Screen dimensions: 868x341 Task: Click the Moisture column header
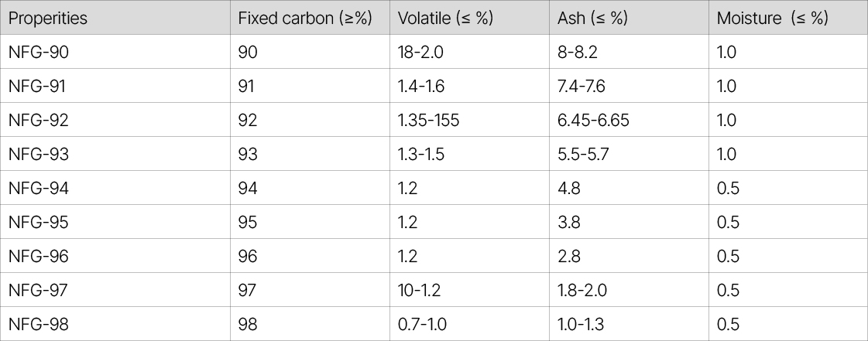tap(772, 19)
